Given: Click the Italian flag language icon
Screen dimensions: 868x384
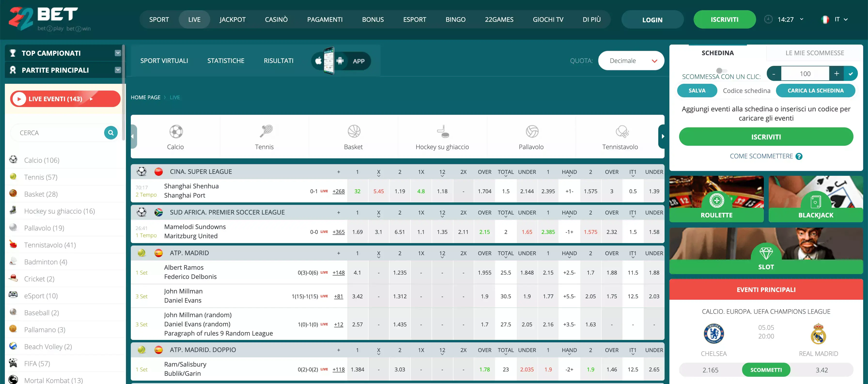Looking at the screenshot, I should point(825,20).
